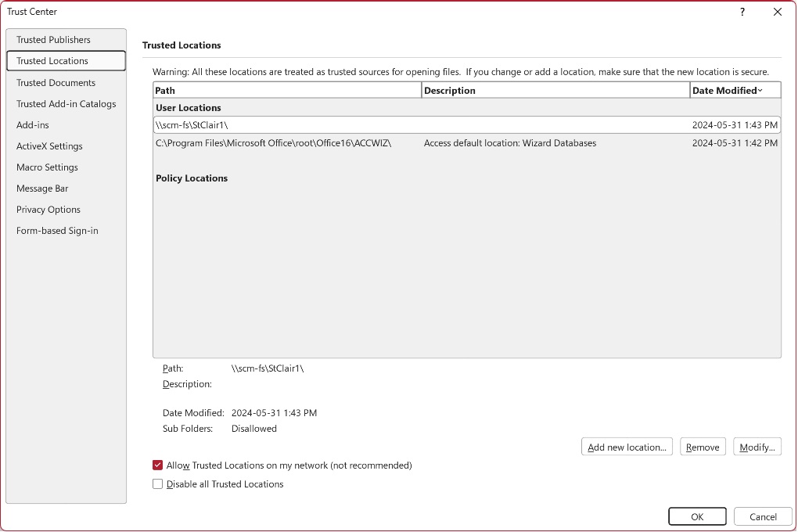Open Macro Settings
798x532 pixels.
tap(46, 167)
